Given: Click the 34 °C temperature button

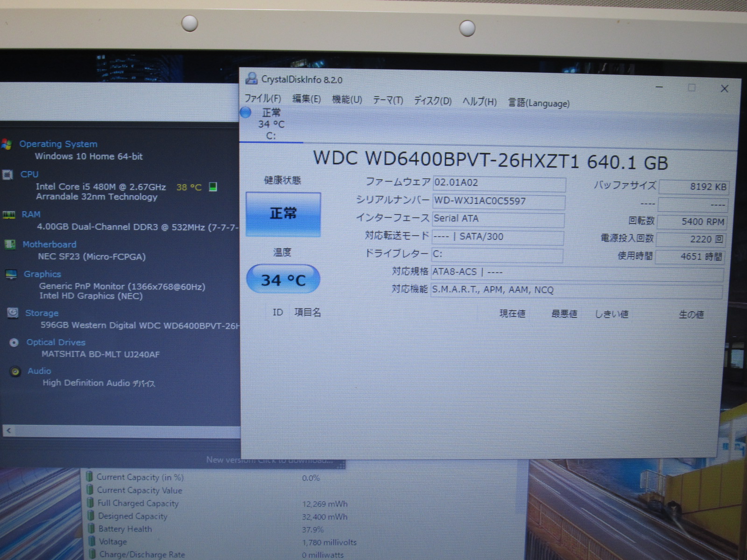Looking at the screenshot, I should 283,280.
